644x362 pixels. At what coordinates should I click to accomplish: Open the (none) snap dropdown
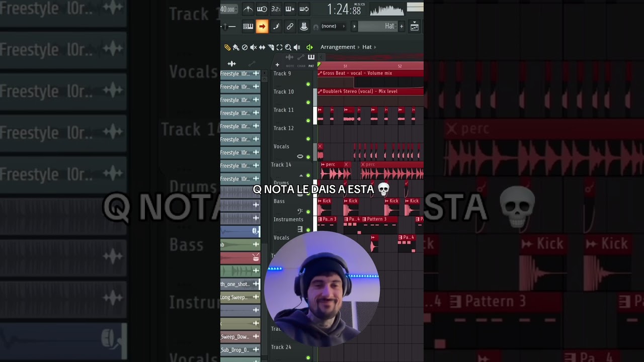(334, 26)
